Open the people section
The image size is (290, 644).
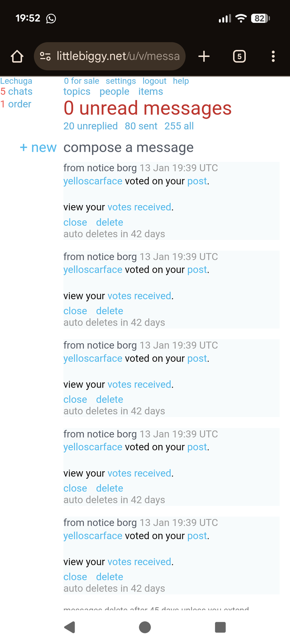(x=114, y=92)
